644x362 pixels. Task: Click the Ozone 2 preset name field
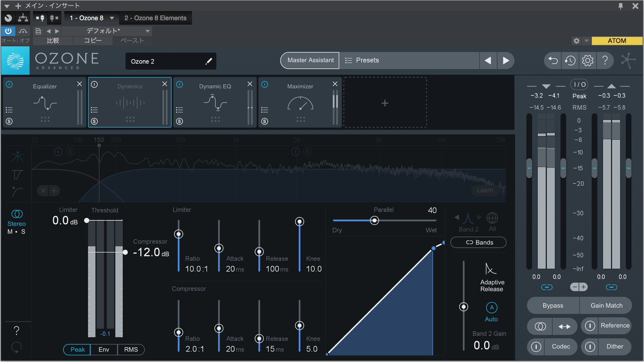coord(171,61)
